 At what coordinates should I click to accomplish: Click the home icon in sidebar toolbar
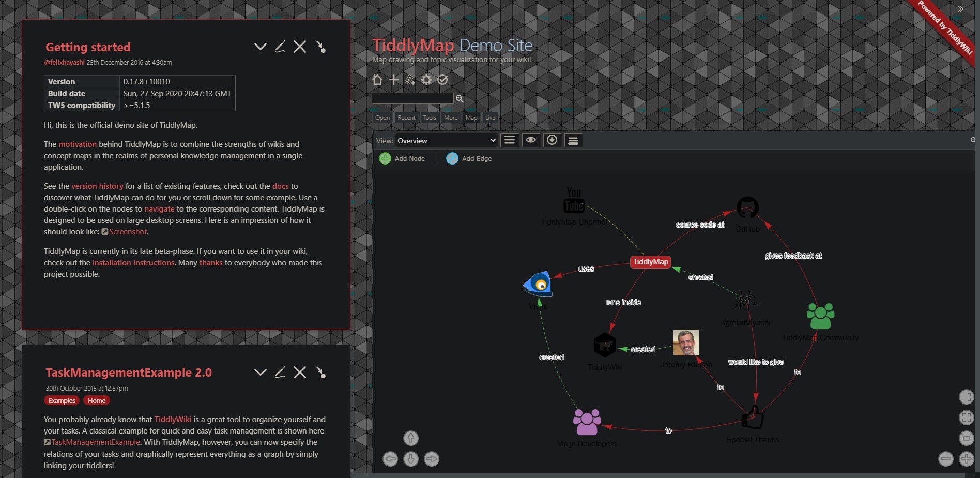click(x=377, y=80)
